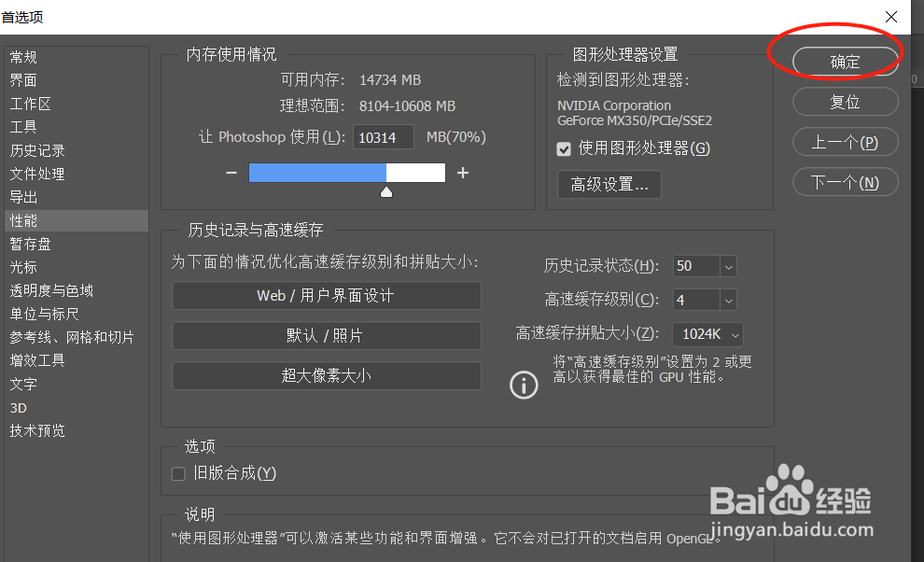
Task: Open GPU 高级设置... button
Action: [609, 185]
